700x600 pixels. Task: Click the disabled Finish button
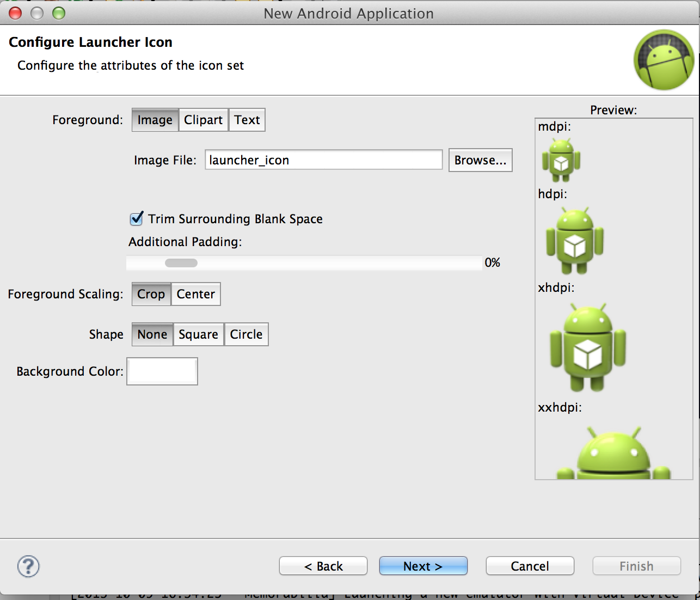637,566
